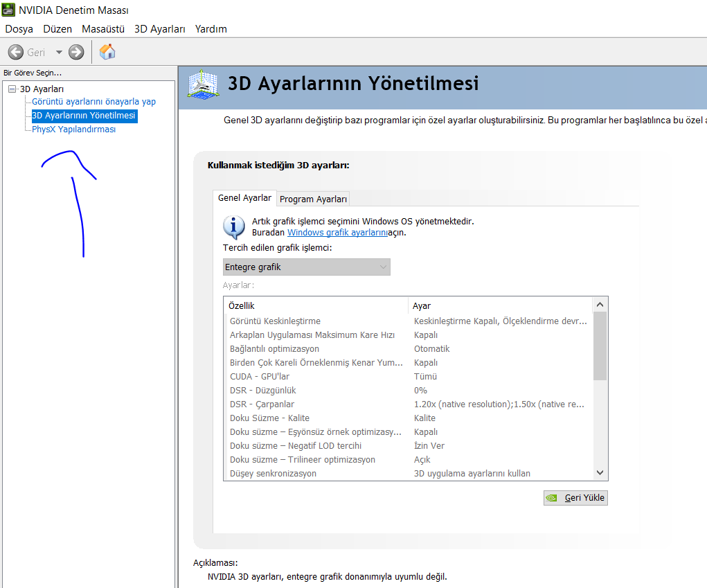The height and width of the screenshot is (588, 707).
Task: Click the Ayar column header
Action: 501,305
